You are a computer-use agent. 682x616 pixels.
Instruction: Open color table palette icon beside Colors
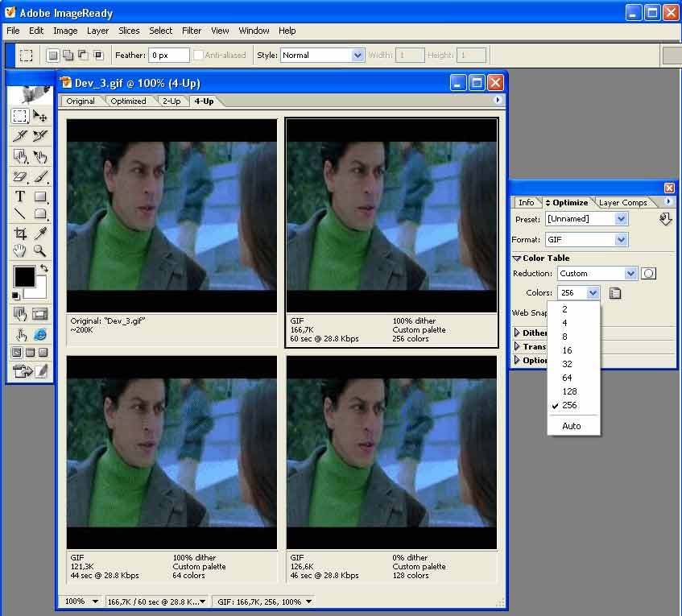(615, 293)
